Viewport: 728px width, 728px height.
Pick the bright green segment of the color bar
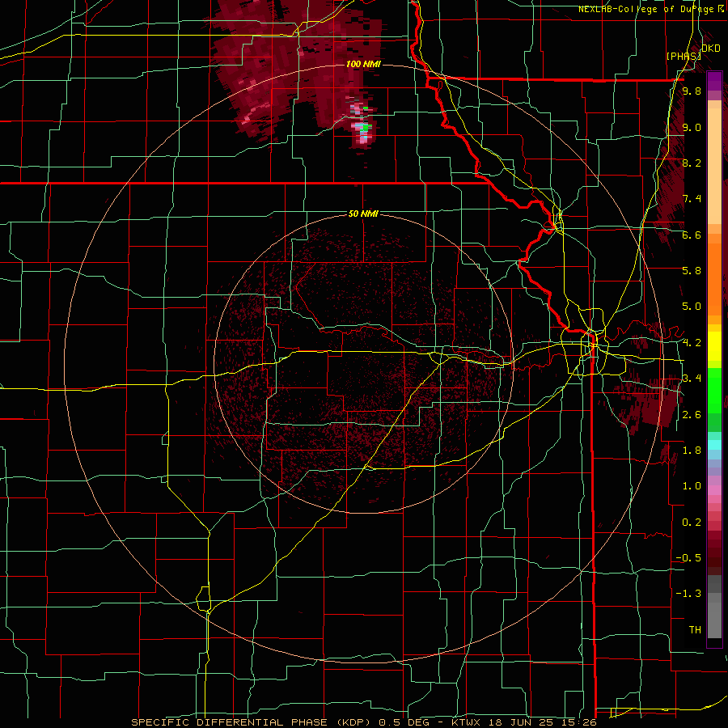coord(714,392)
